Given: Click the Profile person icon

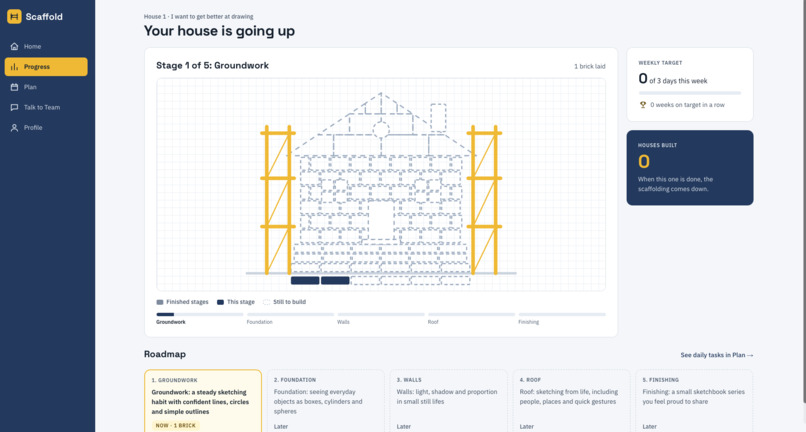Looking at the screenshot, I should coord(14,128).
